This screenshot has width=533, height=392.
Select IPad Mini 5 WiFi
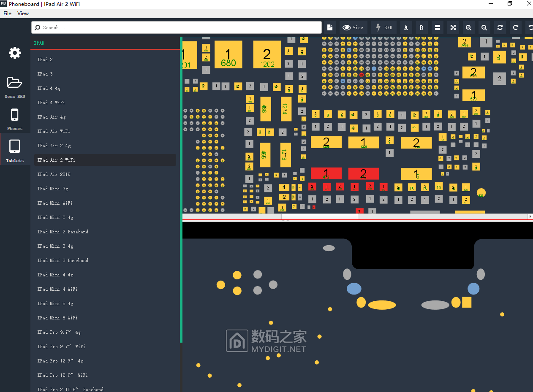point(105,318)
